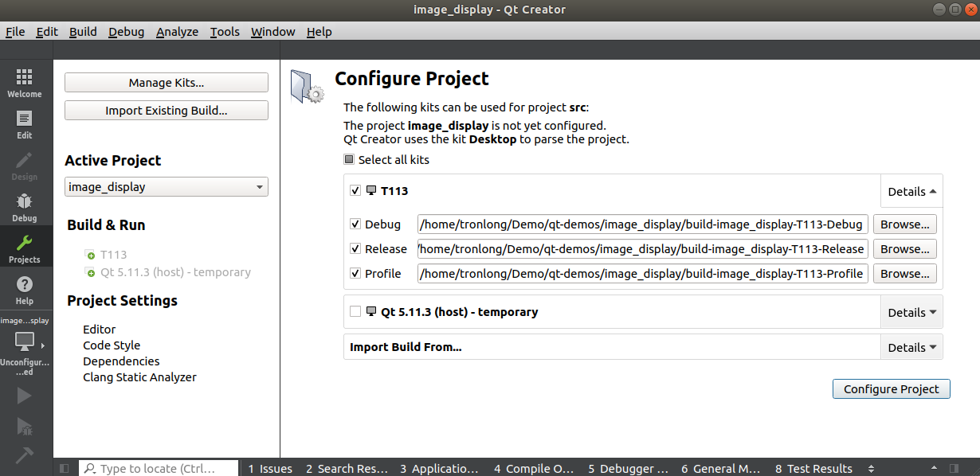Viewport: 980px width, 476px height.
Task: Open the Welcome mode
Action: tap(25, 82)
